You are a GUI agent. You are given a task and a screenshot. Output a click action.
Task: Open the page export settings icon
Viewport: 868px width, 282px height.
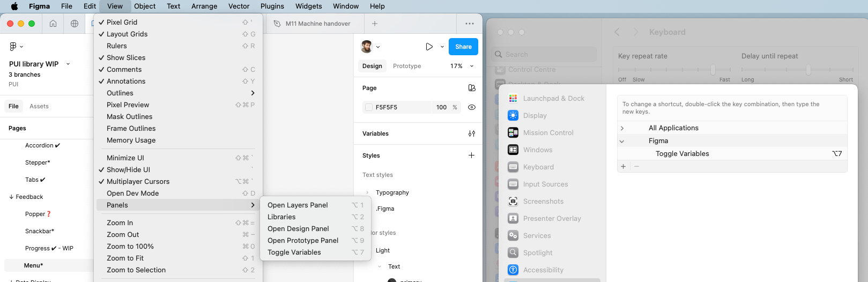[x=472, y=88]
